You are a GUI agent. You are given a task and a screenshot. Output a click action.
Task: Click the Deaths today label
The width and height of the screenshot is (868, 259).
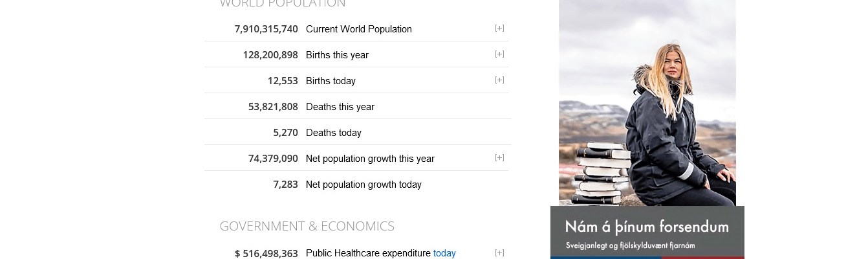click(x=333, y=133)
